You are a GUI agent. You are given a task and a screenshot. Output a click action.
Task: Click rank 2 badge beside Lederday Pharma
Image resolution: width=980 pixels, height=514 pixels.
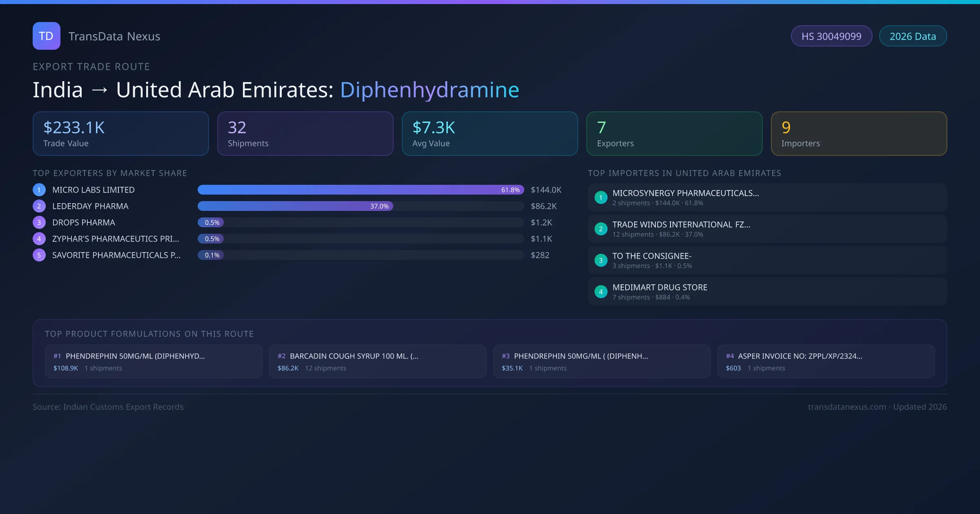[x=39, y=206]
